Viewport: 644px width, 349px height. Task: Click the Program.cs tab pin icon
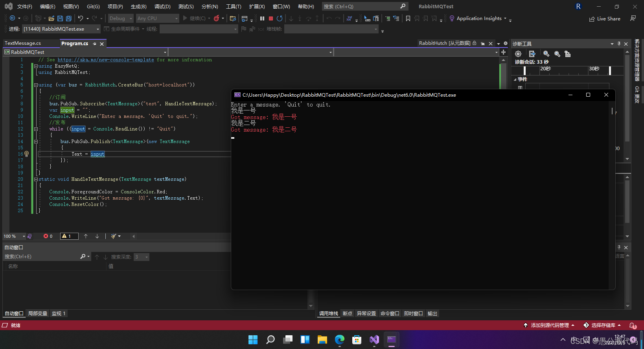94,44
